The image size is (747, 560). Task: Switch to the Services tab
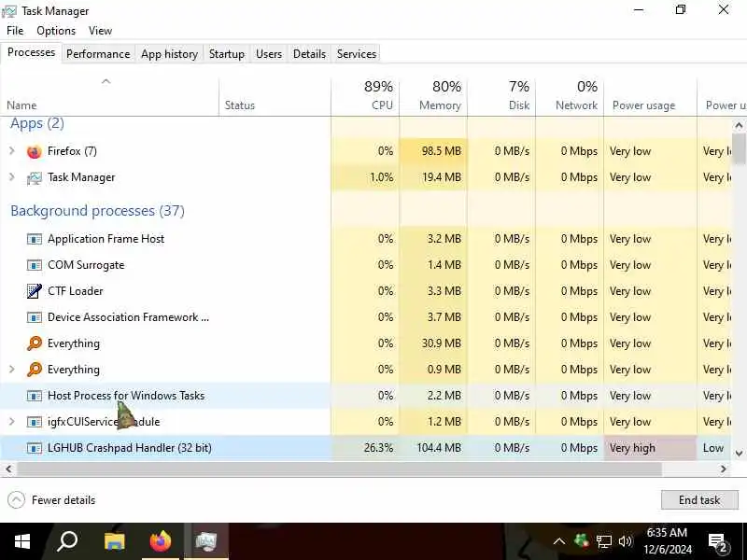tap(357, 54)
